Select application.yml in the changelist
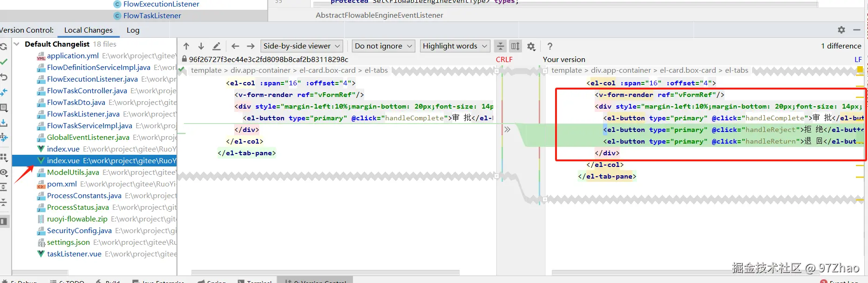Screen dimensions: 868x283 click(x=95, y=55)
